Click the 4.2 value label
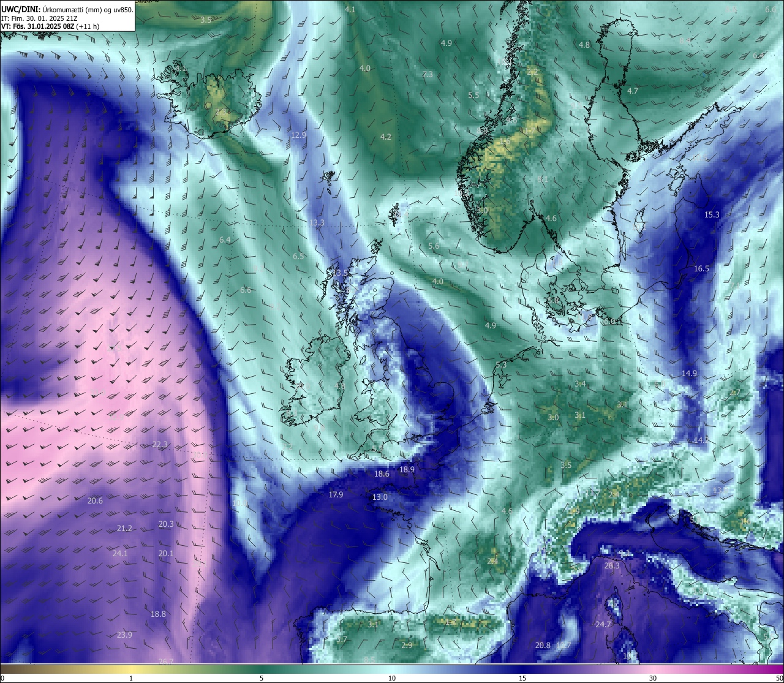Screen dimensions: 784x683 pyautogui.click(x=385, y=137)
